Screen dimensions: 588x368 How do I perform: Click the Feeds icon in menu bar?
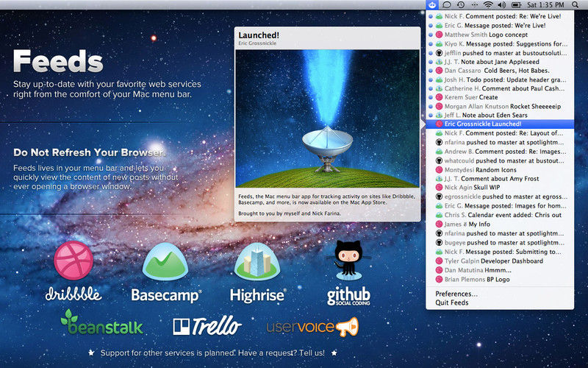(432, 5)
